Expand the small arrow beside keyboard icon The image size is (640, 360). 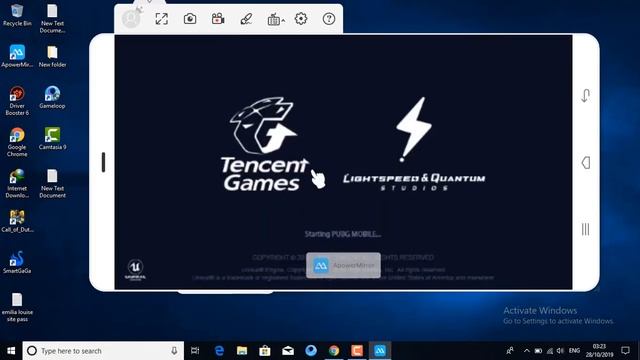pos(283,20)
